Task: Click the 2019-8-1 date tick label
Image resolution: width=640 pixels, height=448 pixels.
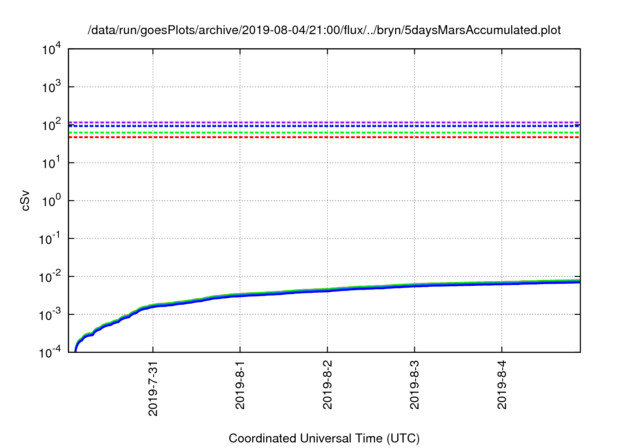Action: [240, 385]
